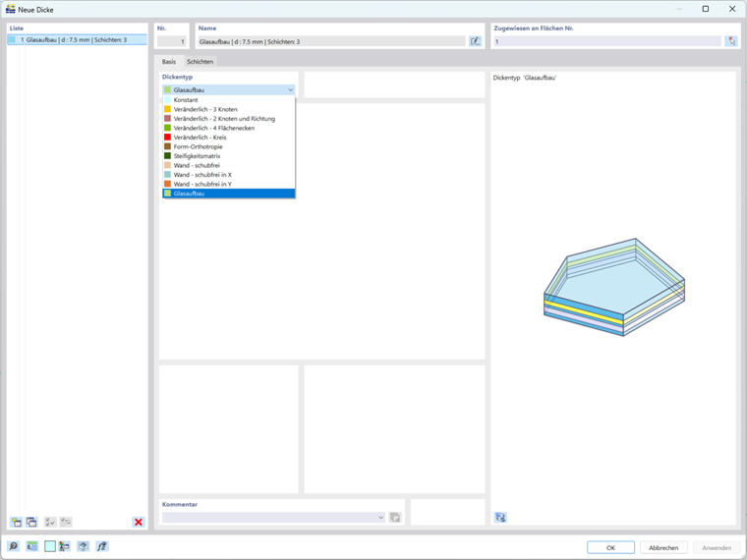Select all list items with the check icon
The height and width of the screenshot is (560, 747).
[x=50, y=522]
